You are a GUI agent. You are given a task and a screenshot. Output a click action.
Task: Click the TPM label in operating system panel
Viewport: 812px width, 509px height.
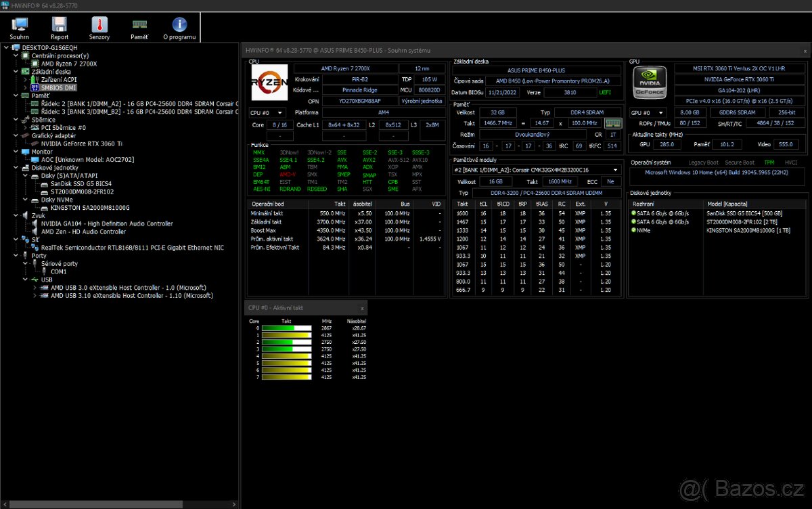pos(769,162)
